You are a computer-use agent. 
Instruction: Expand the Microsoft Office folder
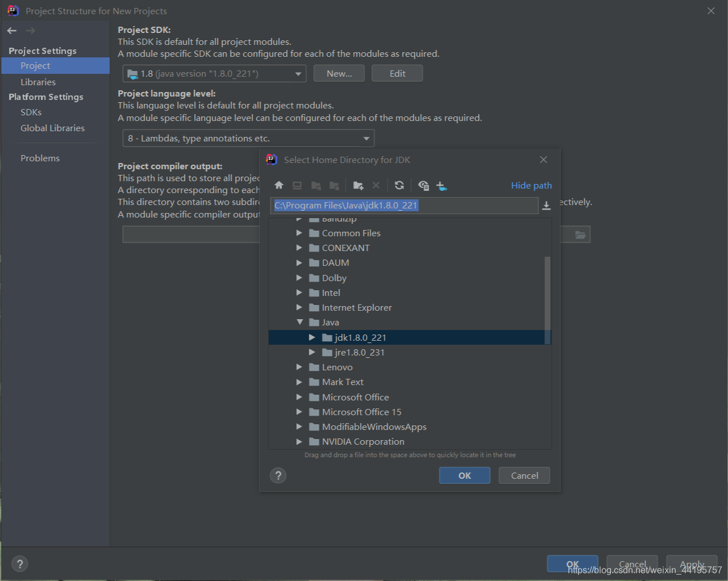point(299,397)
